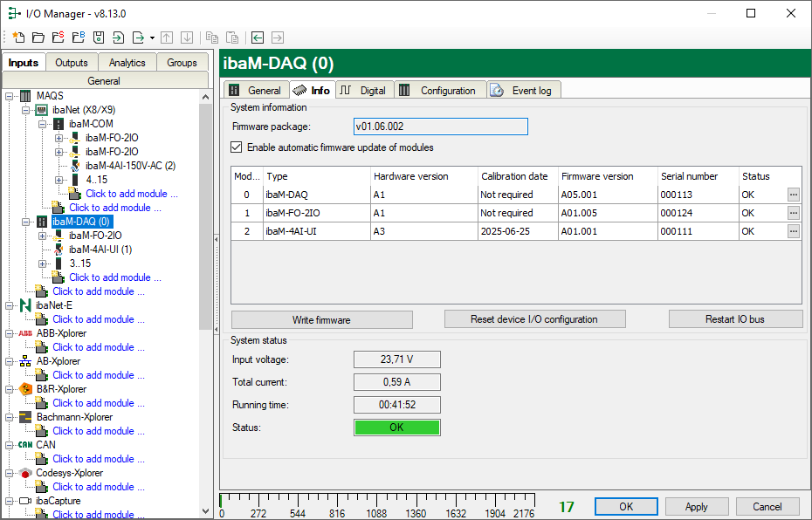
Task: Select ibaM-4AI-150V-AC (2) module in tree
Action: [129, 166]
